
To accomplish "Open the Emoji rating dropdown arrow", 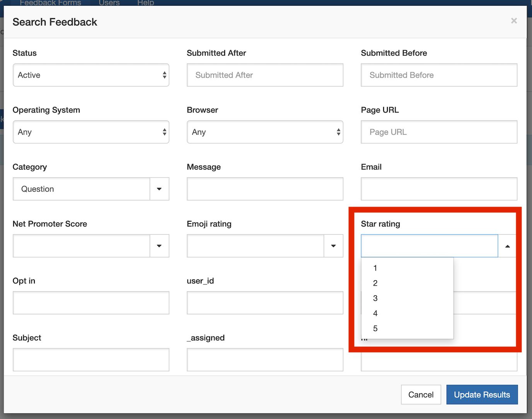I will (333, 246).
